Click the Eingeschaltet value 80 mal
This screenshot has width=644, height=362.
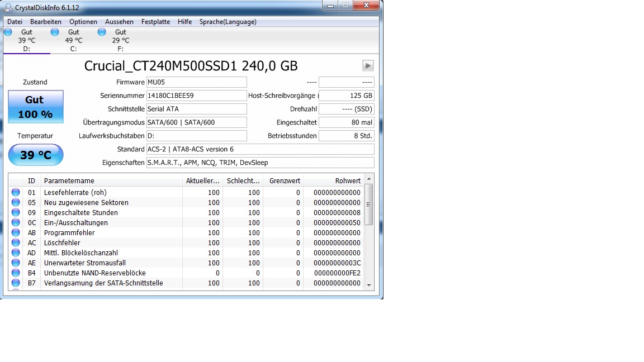[347, 122]
